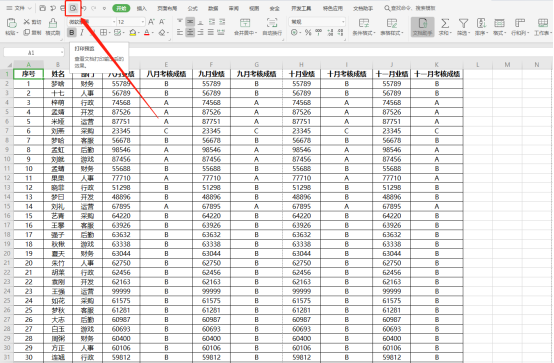The image size is (554, 363).
Task: Open rows and columns menu
Action: 520,27
